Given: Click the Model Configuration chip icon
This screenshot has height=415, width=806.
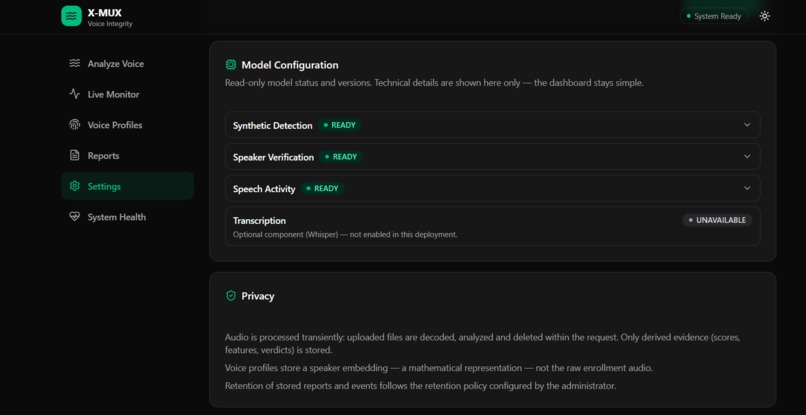Looking at the screenshot, I should point(231,65).
